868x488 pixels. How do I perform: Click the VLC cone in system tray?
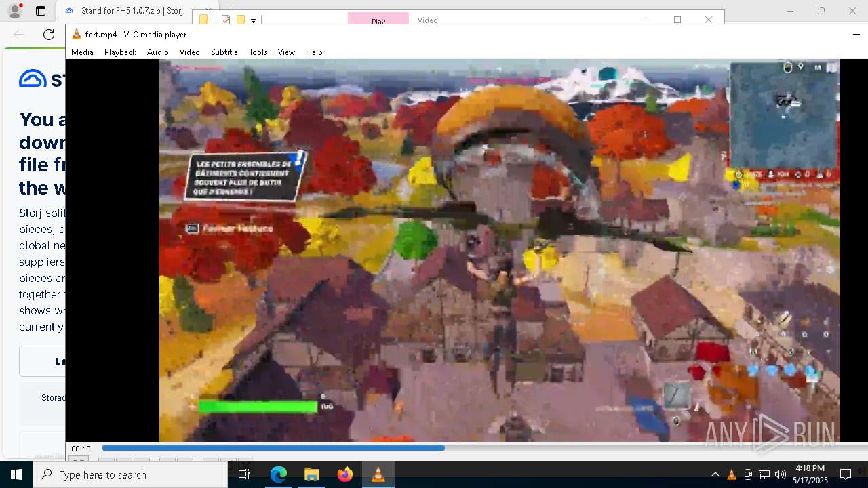[732, 474]
